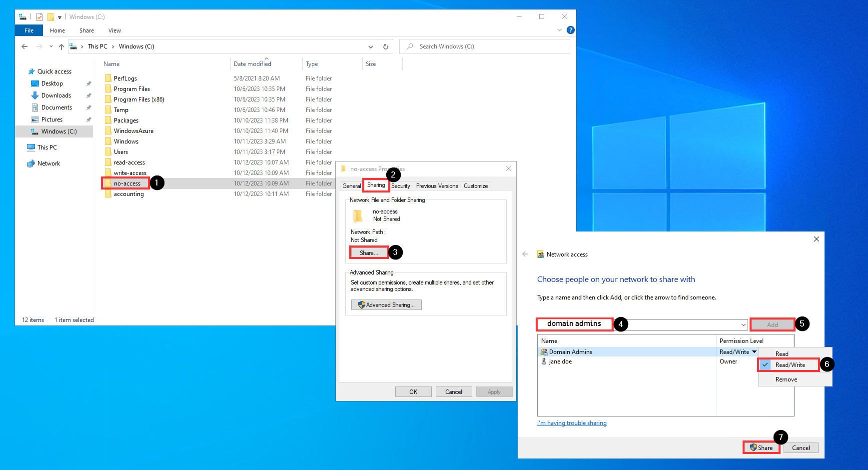
Task: Open the name combo box dropdown arrow
Action: click(x=743, y=325)
